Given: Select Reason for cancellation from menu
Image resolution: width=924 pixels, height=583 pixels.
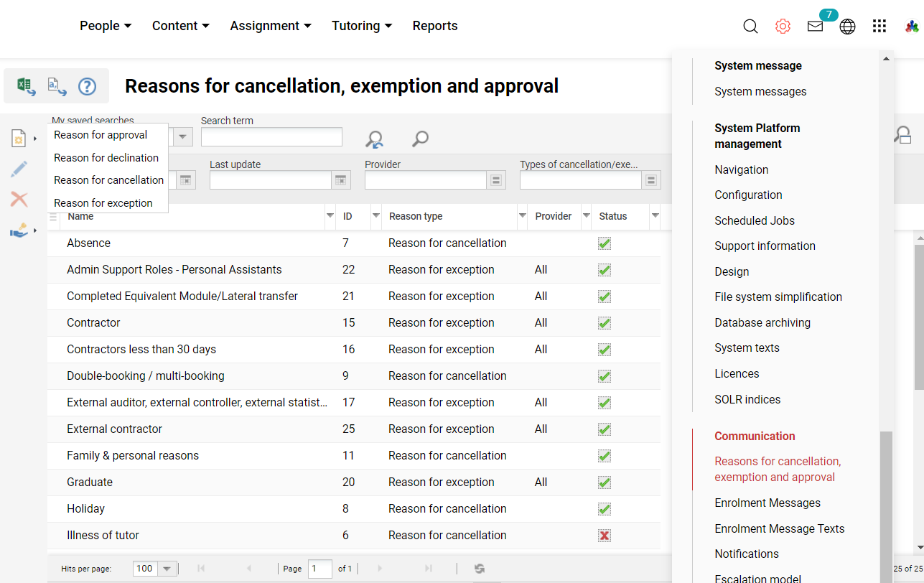Looking at the screenshot, I should coord(108,180).
